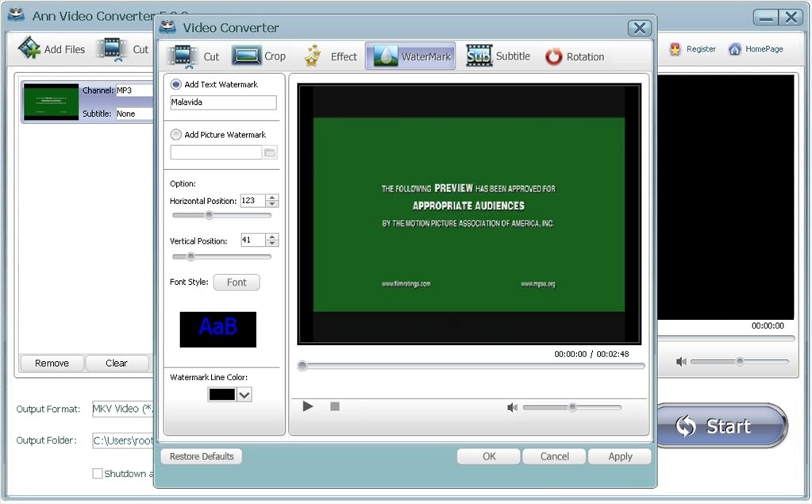Stop the preview video in dialog
The image size is (812, 504).
pyautogui.click(x=335, y=406)
